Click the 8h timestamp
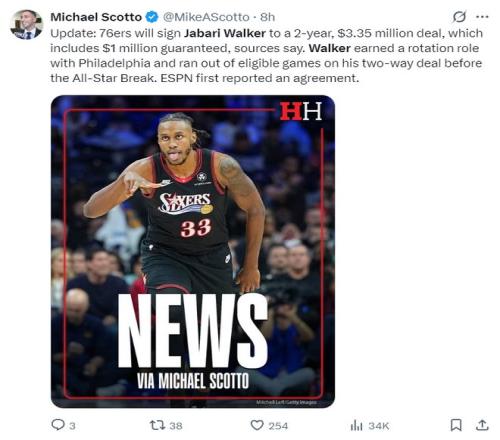500x440 pixels. (x=267, y=17)
